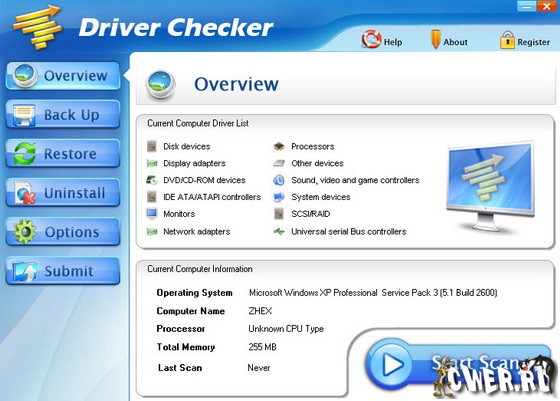Select 'DVD/CD-ROM devices' text
560x401 pixels.
click(x=204, y=180)
